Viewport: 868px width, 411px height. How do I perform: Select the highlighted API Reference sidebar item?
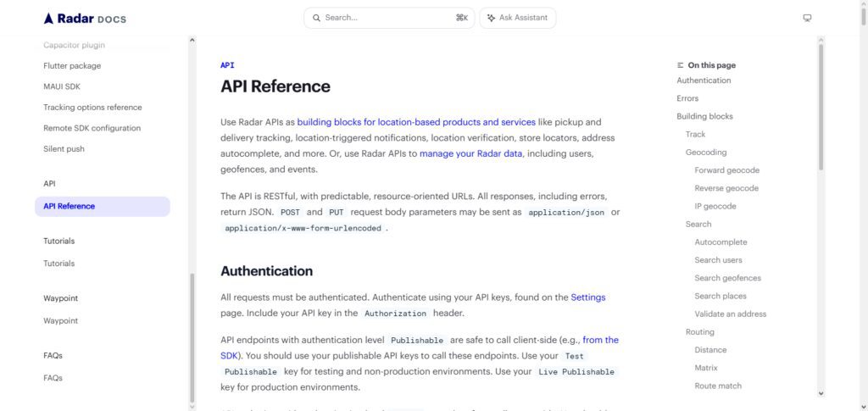pyautogui.click(x=103, y=206)
